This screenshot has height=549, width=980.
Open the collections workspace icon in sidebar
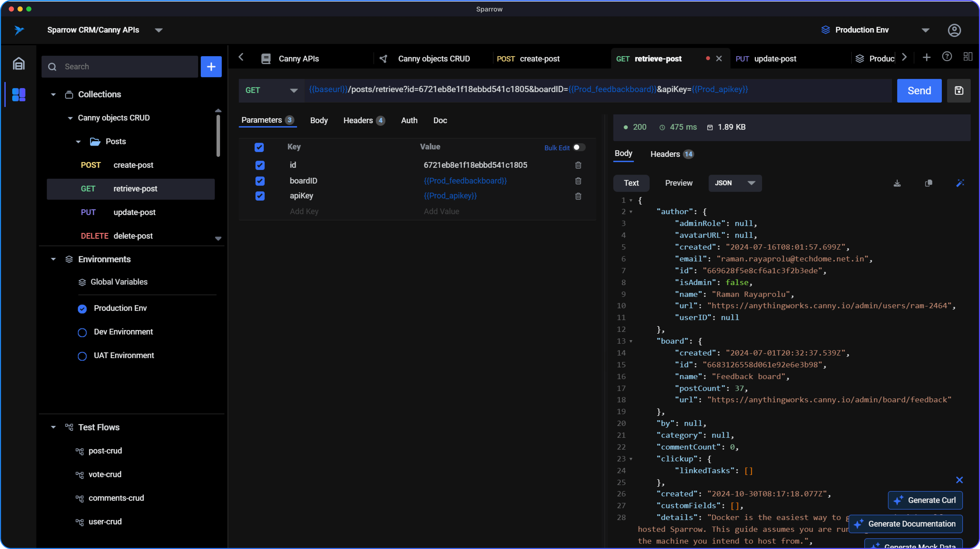(x=19, y=94)
